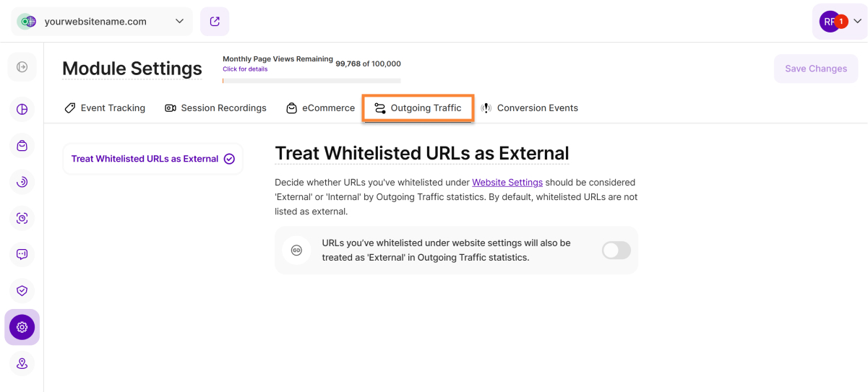The width and height of the screenshot is (868, 392).
Task: Open the spiral behavior sidebar icon
Action: pos(22,182)
